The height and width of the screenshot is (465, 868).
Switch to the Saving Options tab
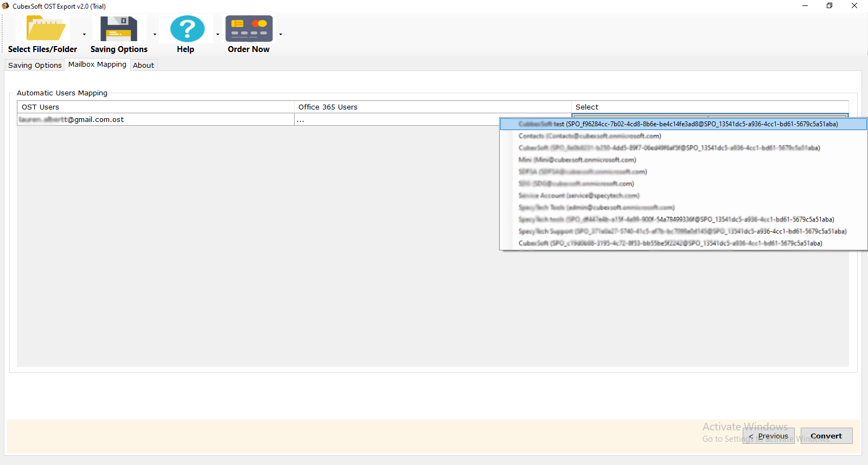click(x=35, y=65)
